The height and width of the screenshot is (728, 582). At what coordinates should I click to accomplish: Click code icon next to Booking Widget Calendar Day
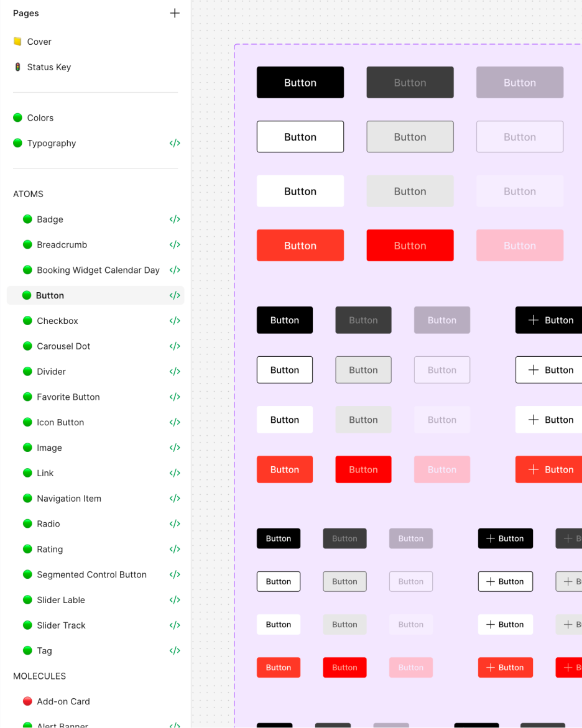click(175, 270)
